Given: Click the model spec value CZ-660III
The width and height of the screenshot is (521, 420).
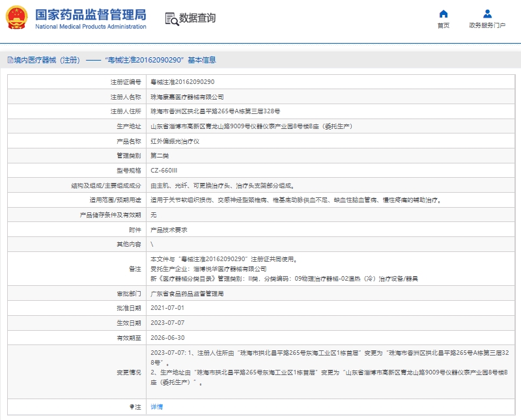Looking at the screenshot, I should coord(164,171).
